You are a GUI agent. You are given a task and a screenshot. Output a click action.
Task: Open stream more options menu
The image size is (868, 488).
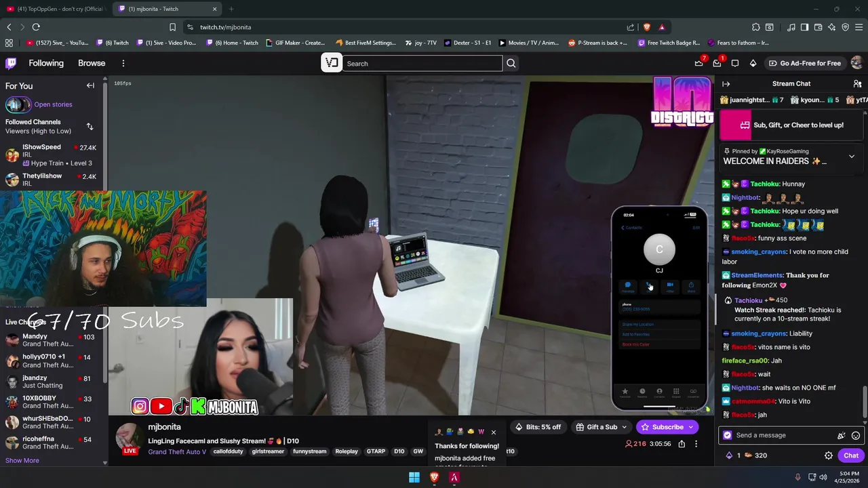[x=696, y=444]
